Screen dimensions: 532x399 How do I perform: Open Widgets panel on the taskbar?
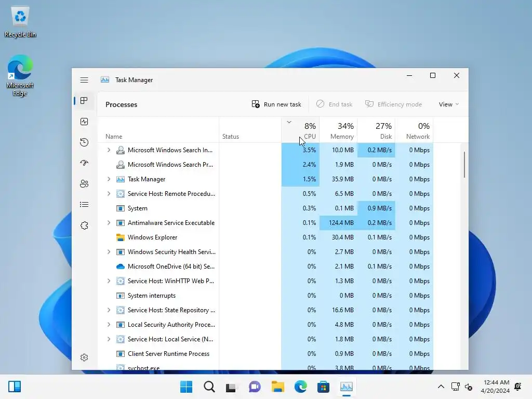point(15,387)
